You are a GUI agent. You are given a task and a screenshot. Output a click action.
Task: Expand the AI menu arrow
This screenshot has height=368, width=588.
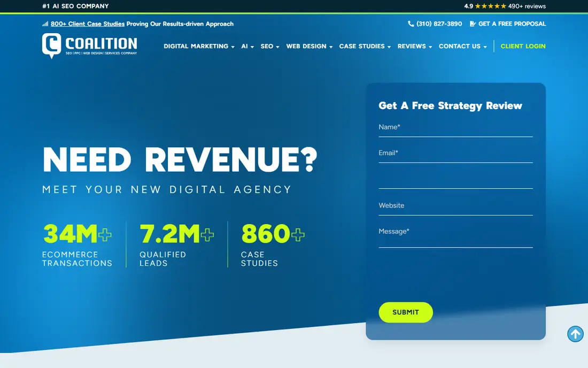252,47
